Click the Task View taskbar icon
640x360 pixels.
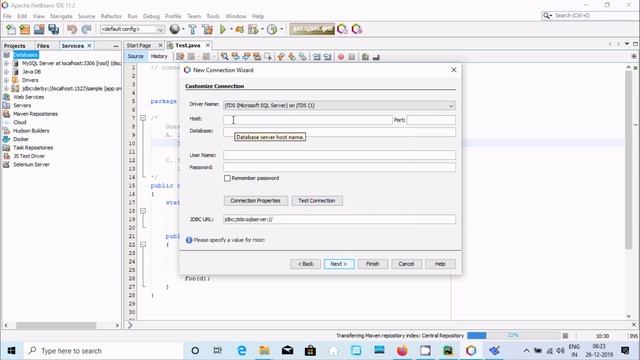point(218,351)
